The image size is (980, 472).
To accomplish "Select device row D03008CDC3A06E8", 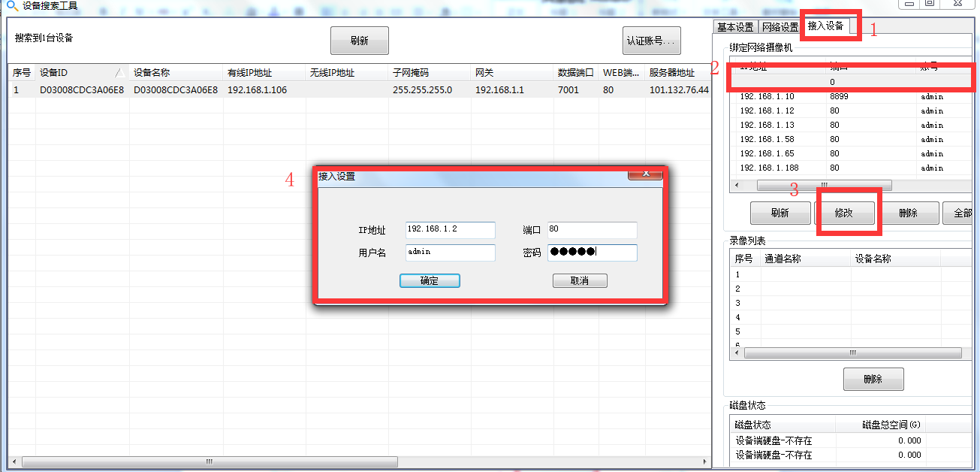I will click(x=360, y=90).
